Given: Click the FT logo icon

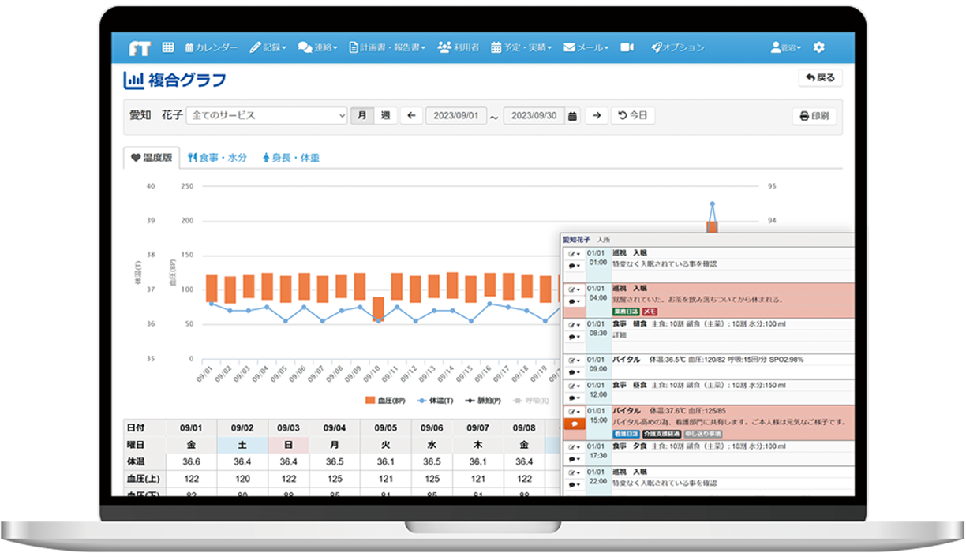Looking at the screenshot, I should pos(140,48).
